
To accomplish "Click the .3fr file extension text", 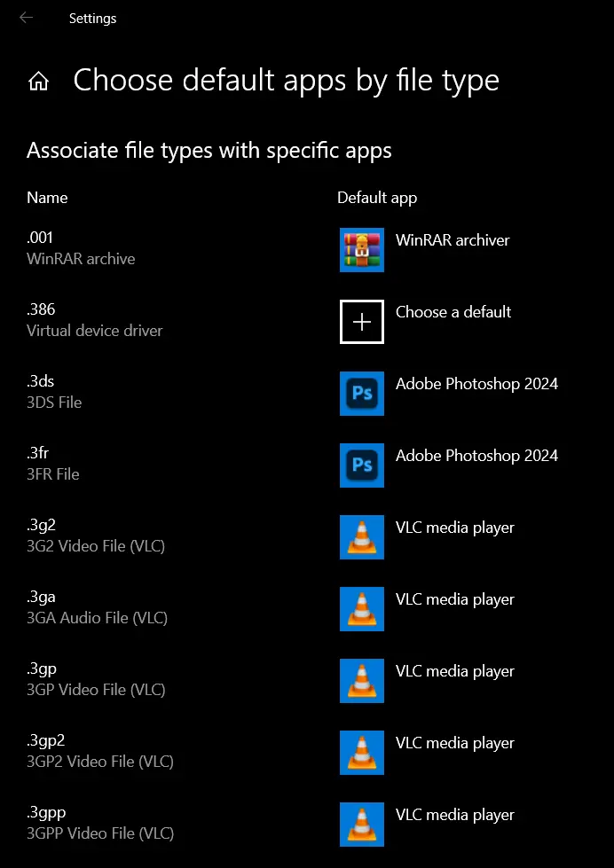I will [37, 453].
